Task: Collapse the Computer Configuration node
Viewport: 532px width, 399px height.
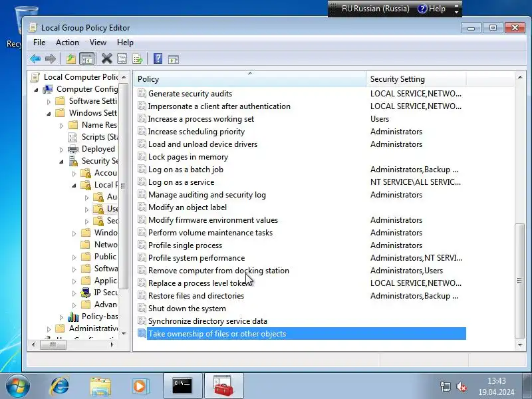Action: (x=37, y=90)
